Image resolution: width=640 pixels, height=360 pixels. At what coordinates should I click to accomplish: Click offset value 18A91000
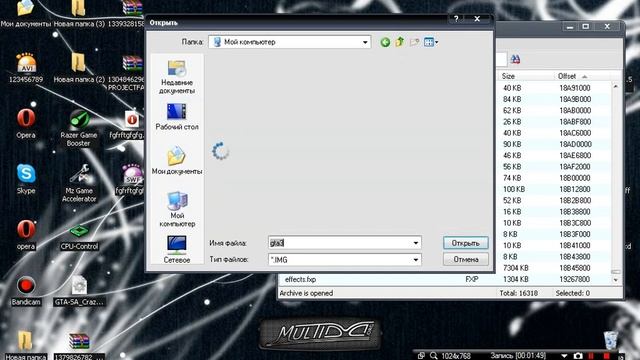[575, 88]
